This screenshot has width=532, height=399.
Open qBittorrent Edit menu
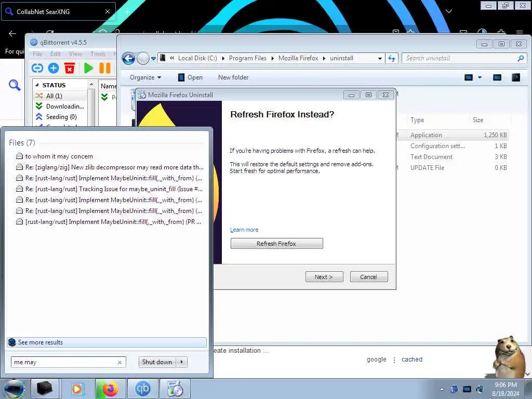point(55,54)
